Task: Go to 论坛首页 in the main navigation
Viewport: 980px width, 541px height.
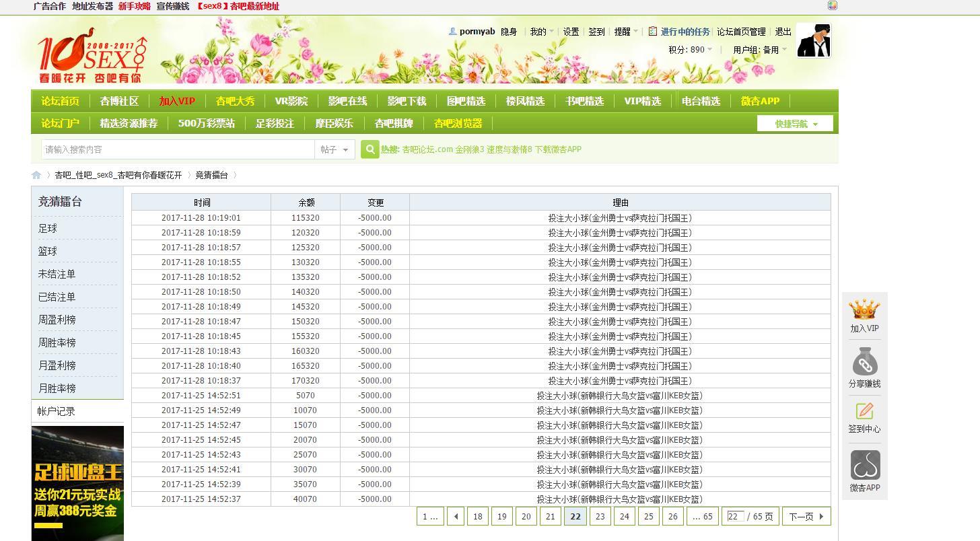Action: (61, 101)
